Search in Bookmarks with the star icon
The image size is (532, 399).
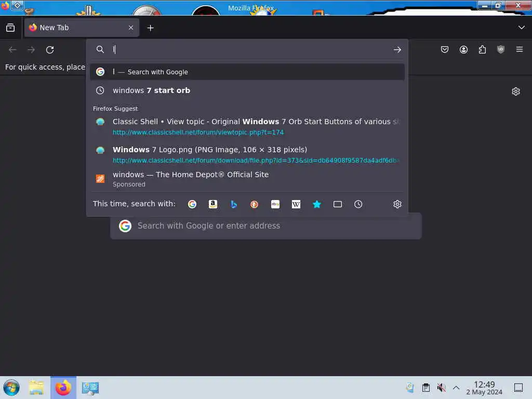tap(316, 204)
